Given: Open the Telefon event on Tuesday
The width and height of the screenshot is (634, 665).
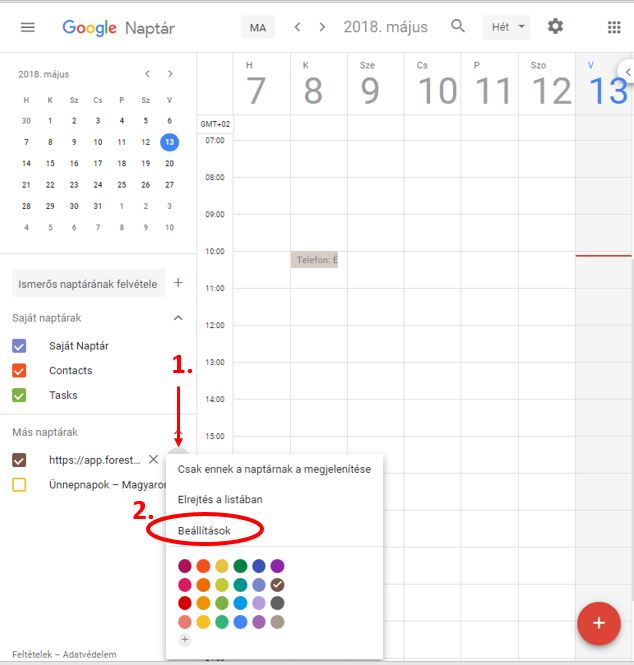Looking at the screenshot, I should [314, 260].
